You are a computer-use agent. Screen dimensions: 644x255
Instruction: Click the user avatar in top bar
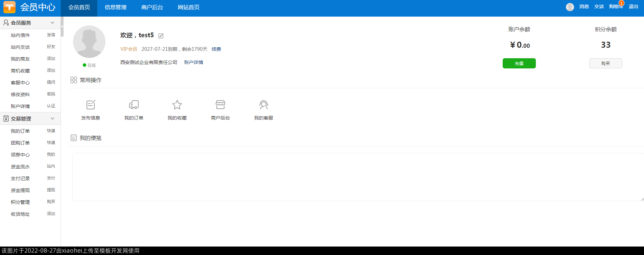[x=570, y=7]
